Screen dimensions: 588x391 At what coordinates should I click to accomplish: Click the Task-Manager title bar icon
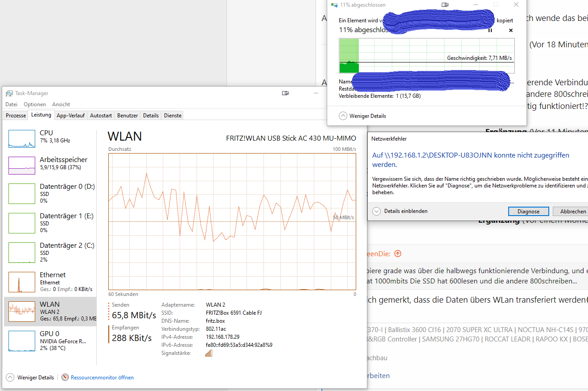point(9,93)
